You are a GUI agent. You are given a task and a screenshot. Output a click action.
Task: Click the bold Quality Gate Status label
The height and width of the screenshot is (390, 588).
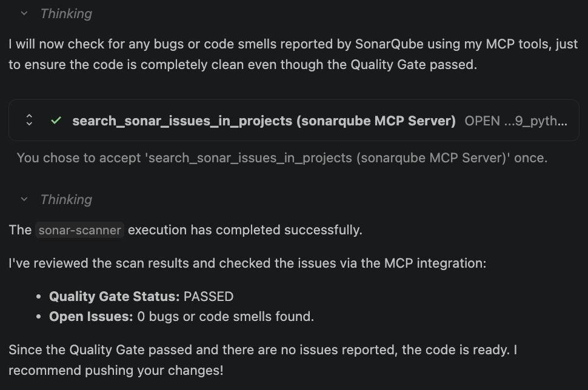point(115,297)
